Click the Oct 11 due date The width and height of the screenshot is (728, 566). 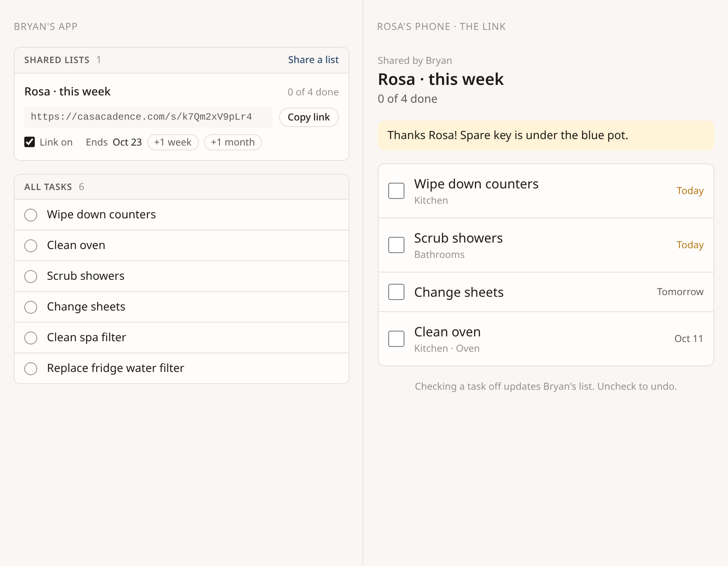[689, 339]
